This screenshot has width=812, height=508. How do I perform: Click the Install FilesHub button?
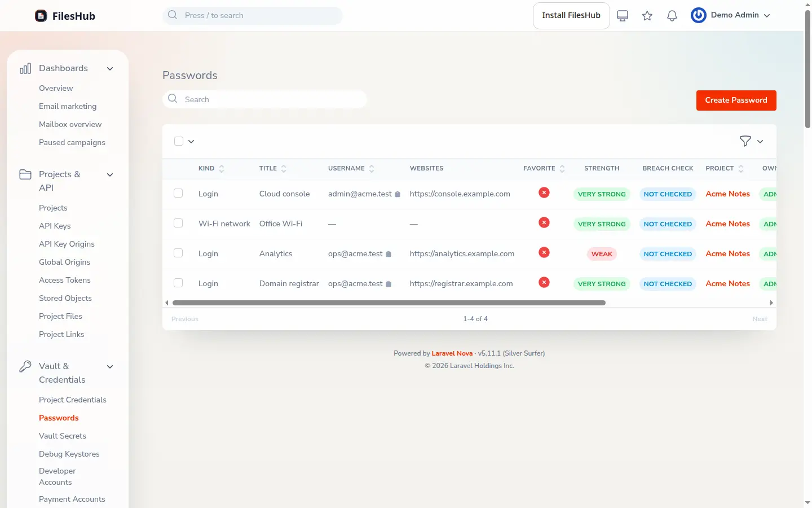[571, 16]
